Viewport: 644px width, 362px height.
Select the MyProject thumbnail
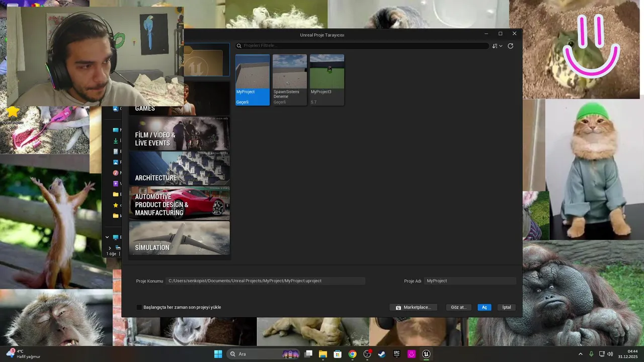(x=253, y=71)
